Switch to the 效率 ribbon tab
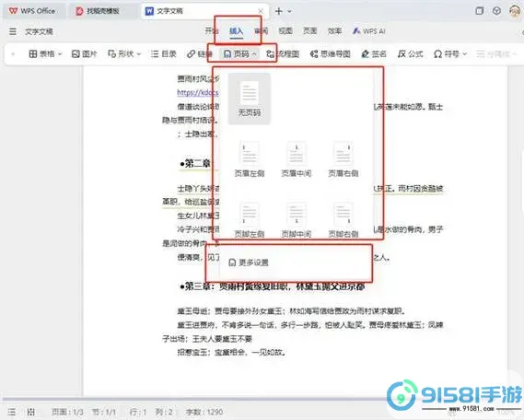Viewport: 524px width, 420px height. tap(334, 31)
